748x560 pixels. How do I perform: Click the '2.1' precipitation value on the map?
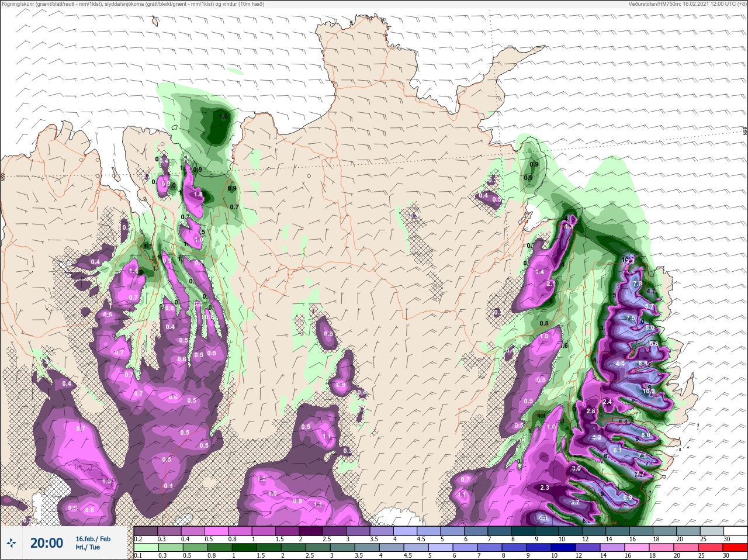click(550, 284)
